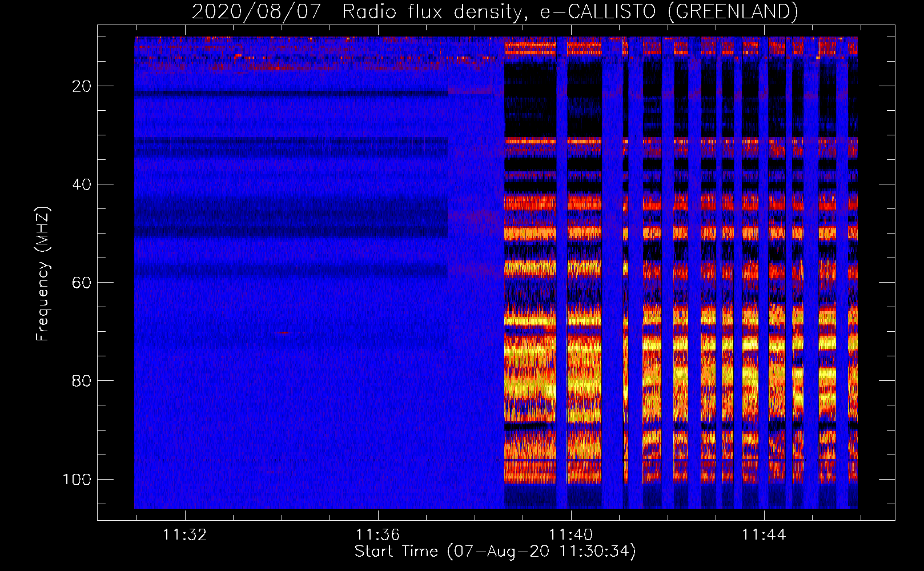Click the 'Start Time (07-Aug-20 11:30:34)' label
Screen dimensions: 924x571
tap(495, 552)
